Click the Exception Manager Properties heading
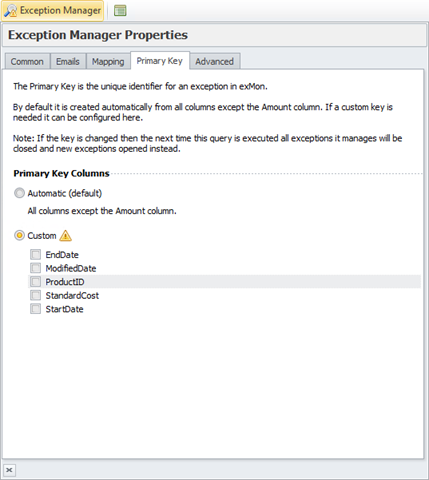429x480 pixels. coord(98,35)
